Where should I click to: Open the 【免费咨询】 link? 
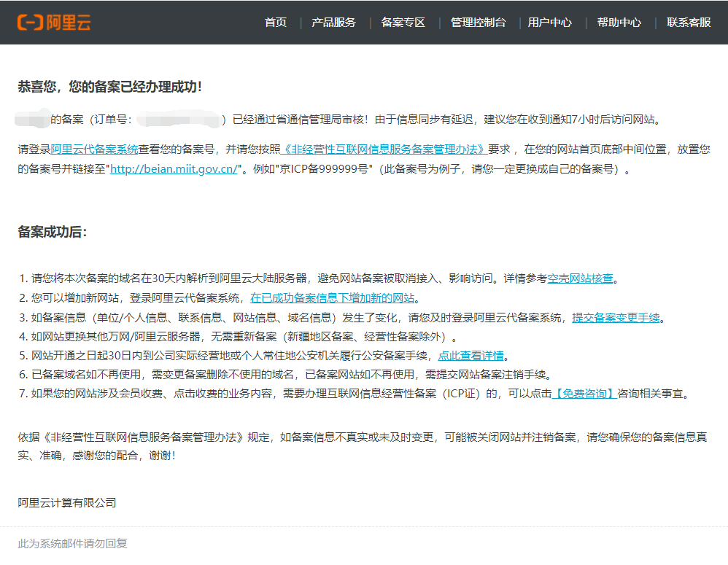(584, 394)
